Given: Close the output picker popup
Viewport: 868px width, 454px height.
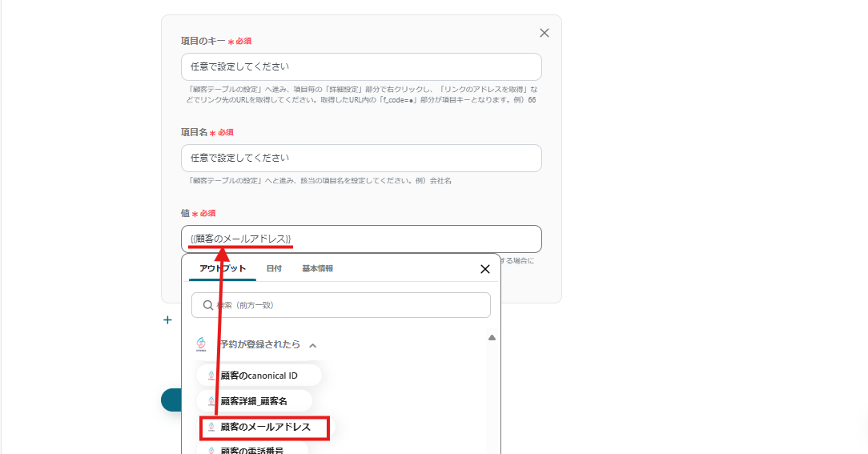Looking at the screenshot, I should tap(485, 269).
